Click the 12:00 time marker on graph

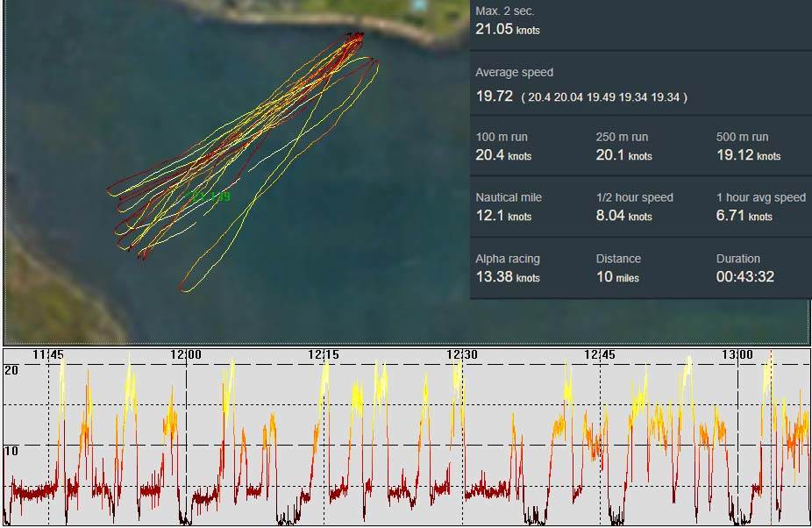point(186,354)
